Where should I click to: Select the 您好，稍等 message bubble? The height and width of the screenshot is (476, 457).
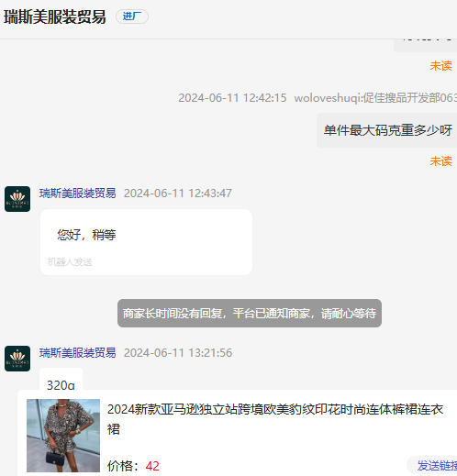click(146, 242)
